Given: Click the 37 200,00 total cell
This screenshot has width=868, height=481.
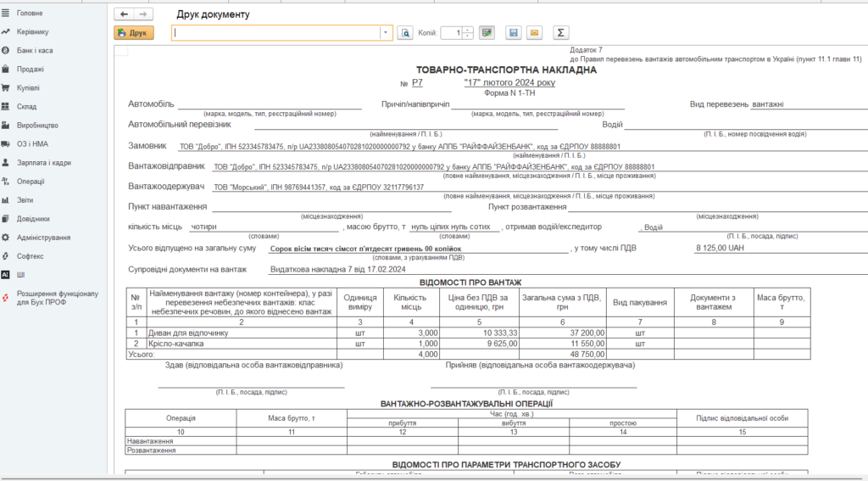Looking at the screenshot, I should tap(563, 333).
